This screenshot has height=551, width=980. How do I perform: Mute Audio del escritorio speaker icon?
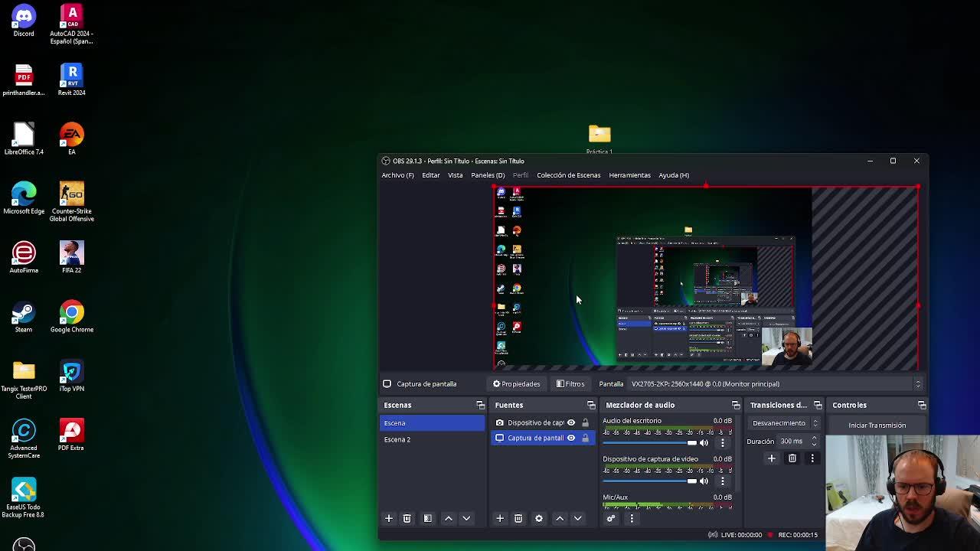(704, 443)
